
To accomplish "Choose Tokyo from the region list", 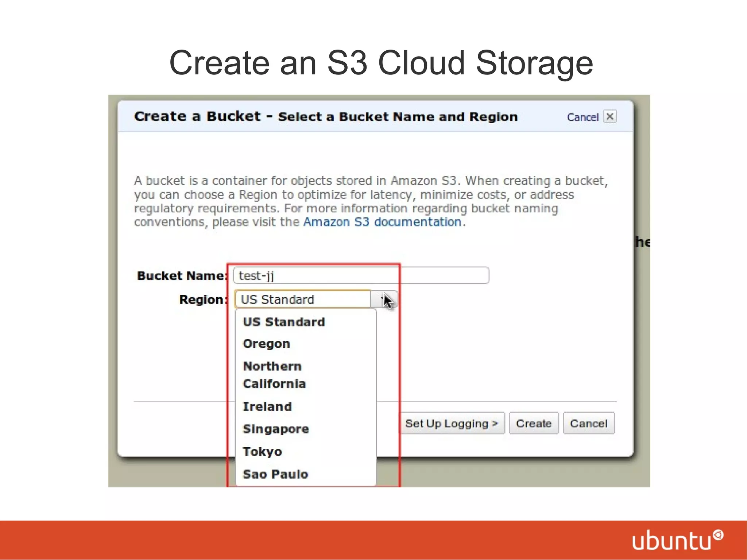I will click(306, 452).
